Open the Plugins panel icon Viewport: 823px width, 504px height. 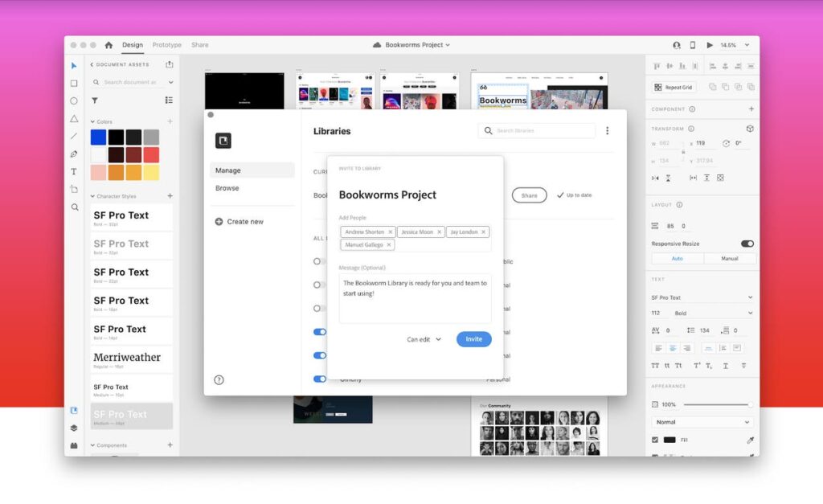[74, 445]
